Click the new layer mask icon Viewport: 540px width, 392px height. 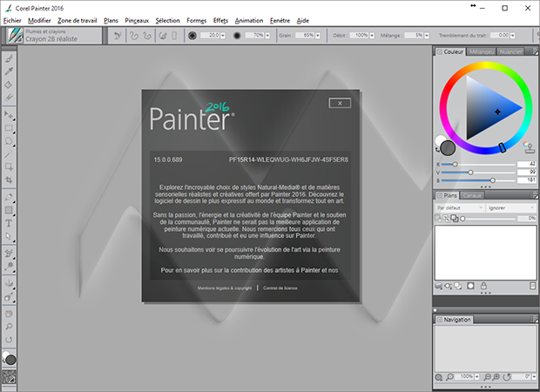pyautogui.click(x=470, y=286)
